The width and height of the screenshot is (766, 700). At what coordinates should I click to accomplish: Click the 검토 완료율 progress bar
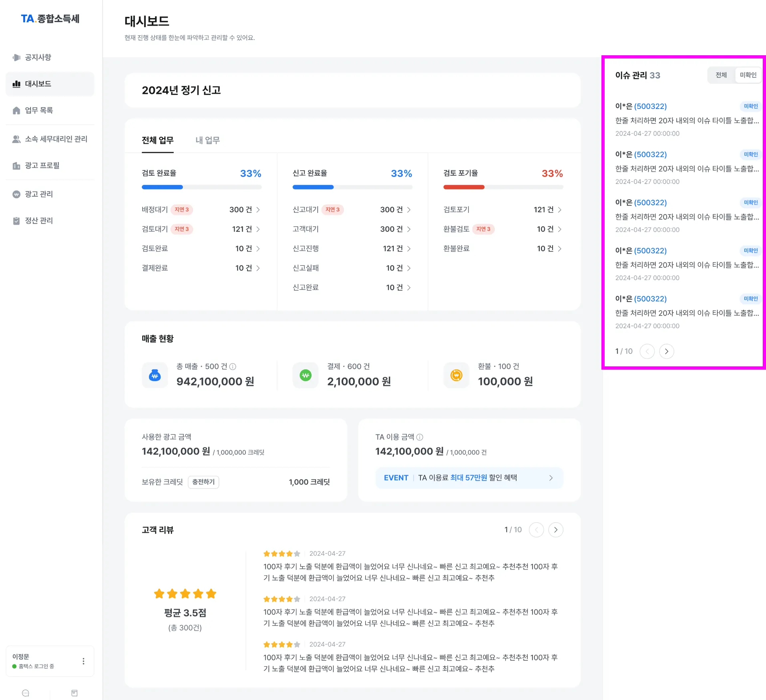click(201, 187)
